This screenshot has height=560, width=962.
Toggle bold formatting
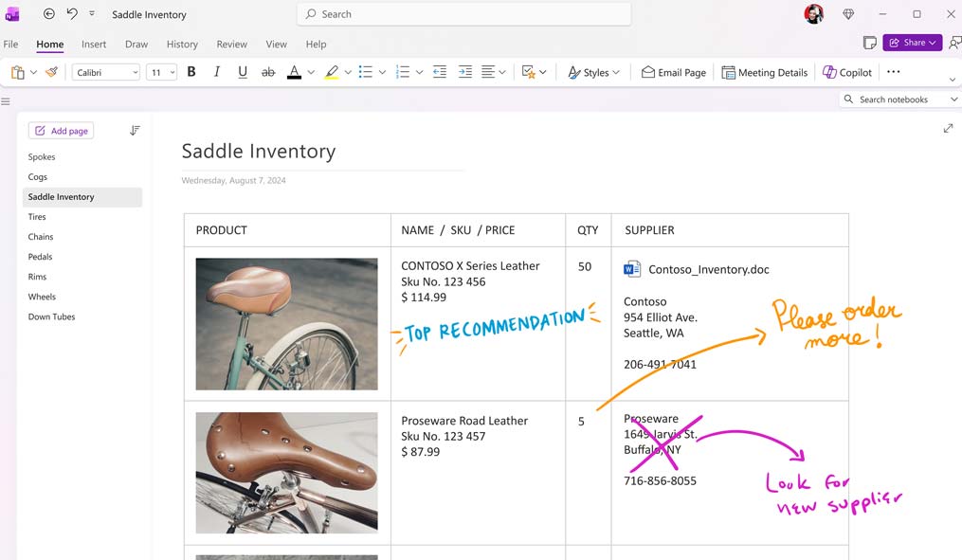[x=191, y=72]
